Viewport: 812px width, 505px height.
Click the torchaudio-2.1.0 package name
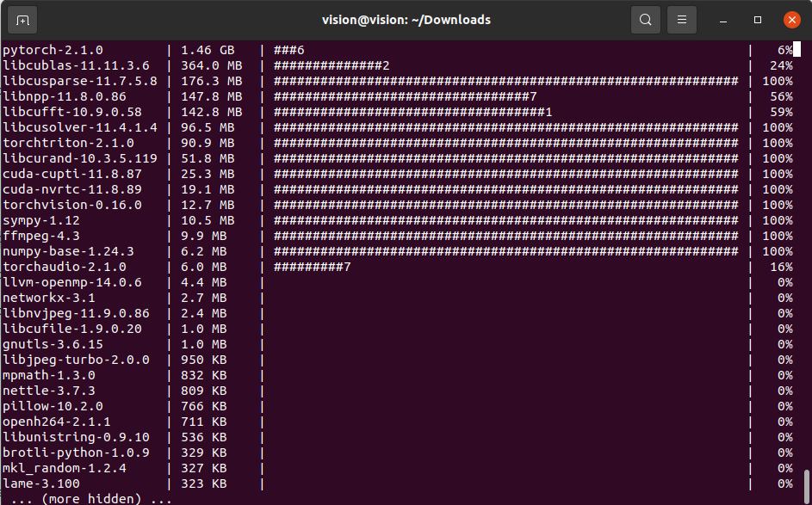click(65, 268)
